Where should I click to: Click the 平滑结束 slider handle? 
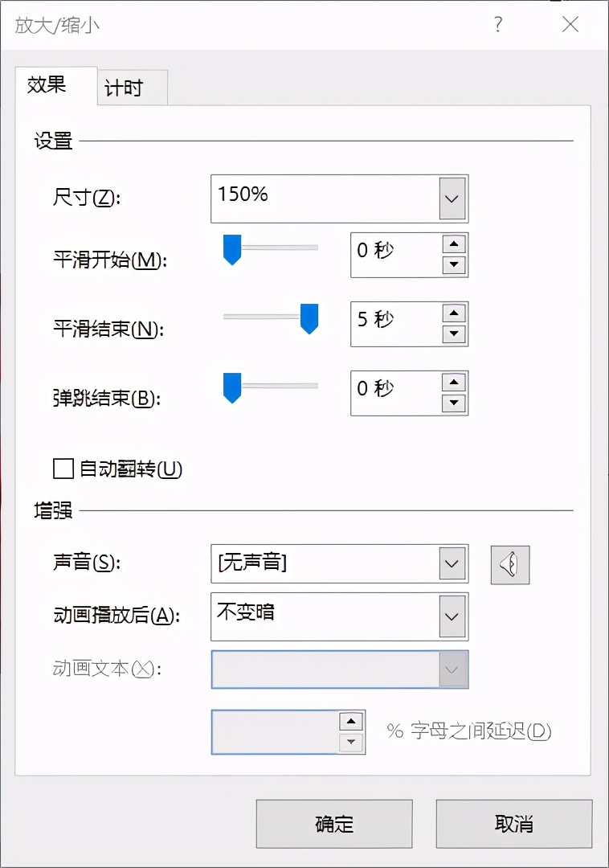coord(309,320)
